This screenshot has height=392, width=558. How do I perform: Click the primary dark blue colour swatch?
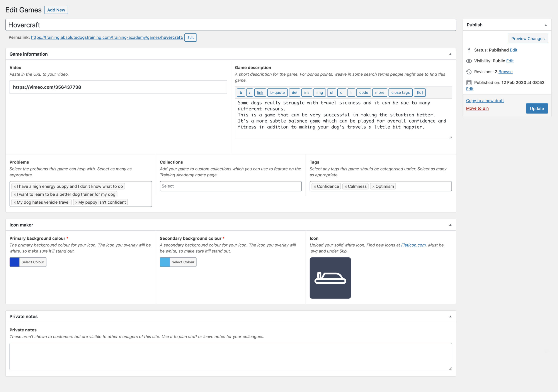[x=15, y=262]
